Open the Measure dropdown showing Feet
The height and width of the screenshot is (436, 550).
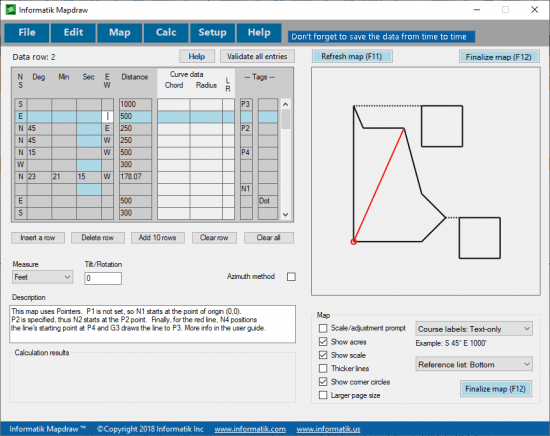42,277
